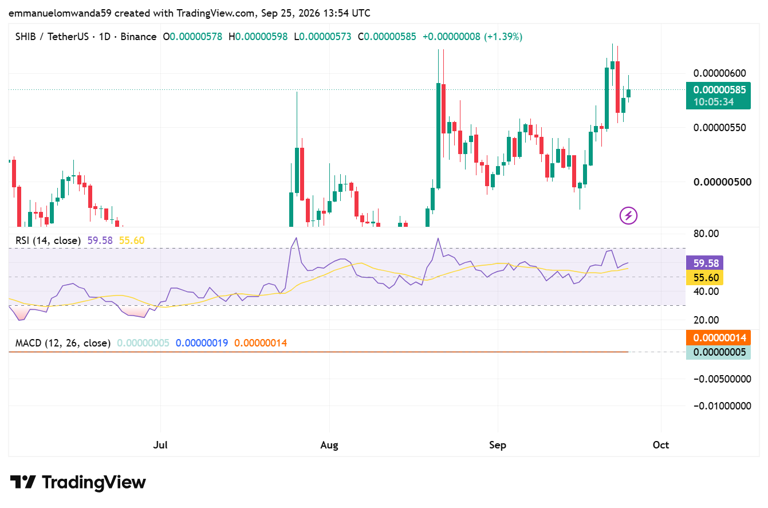This screenshot has width=768, height=508.
Task: Click the MACD (12, 26, close) label
Action: click(63, 343)
